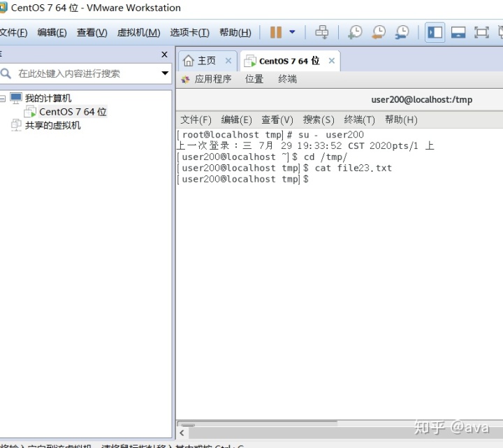Enter full screen mode
This screenshot has height=448, width=503.
(x=481, y=32)
